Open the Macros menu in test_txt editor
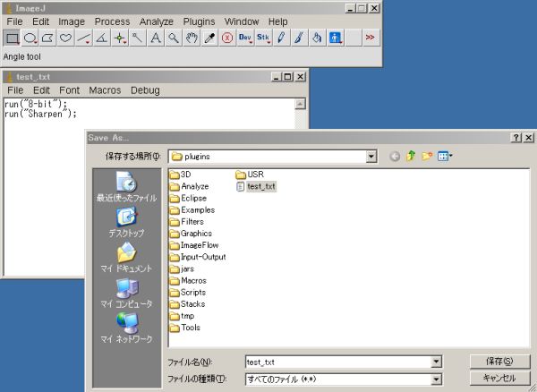Viewport: 537px width, 392px height. coord(105,90)
